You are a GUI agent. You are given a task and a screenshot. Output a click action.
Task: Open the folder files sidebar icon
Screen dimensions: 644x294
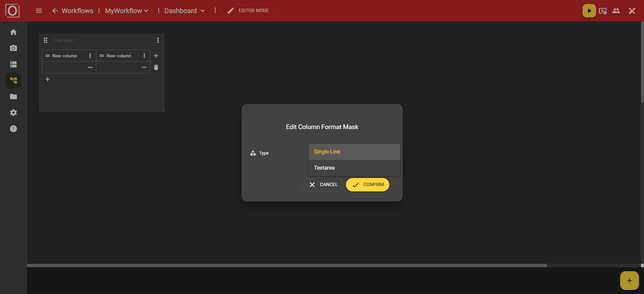[13, 97]
